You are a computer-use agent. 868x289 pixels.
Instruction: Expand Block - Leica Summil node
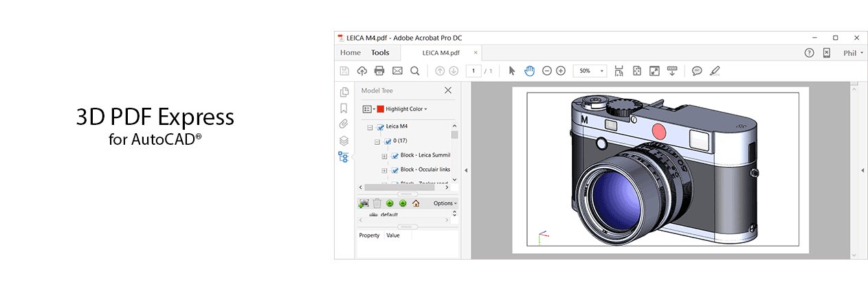(x=385, y=156)
